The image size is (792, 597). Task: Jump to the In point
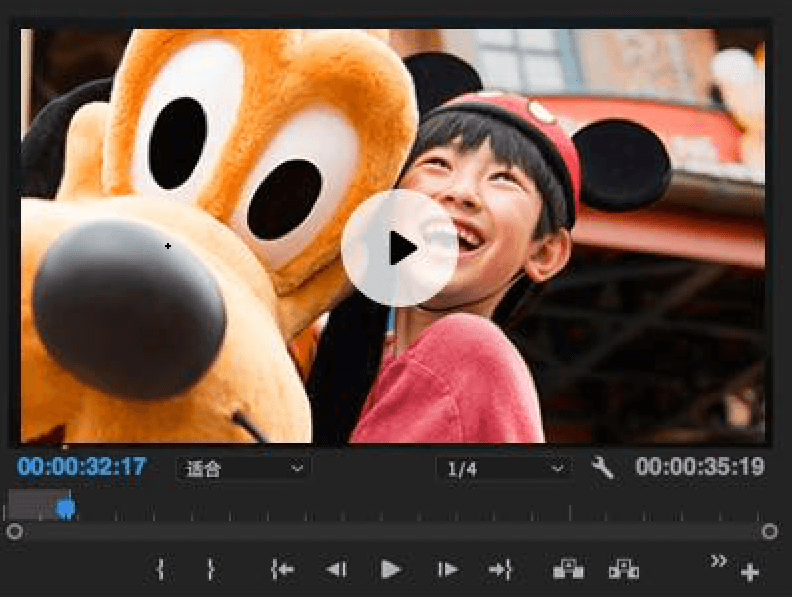(x=283, y=570)
